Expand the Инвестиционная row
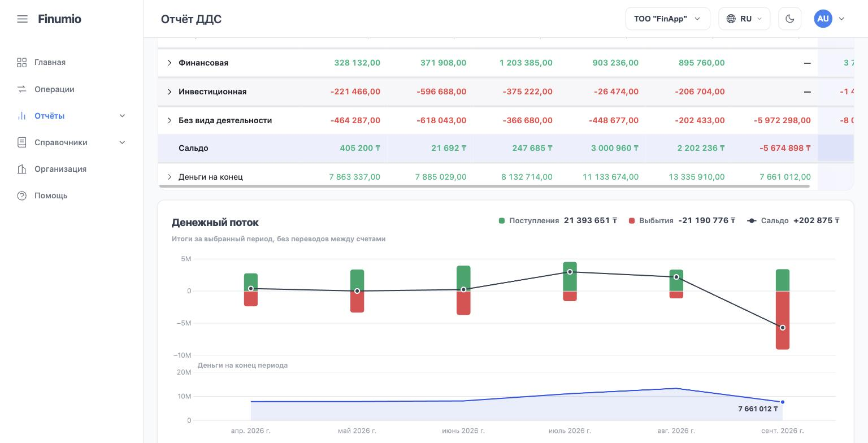 tap(169, 92)
